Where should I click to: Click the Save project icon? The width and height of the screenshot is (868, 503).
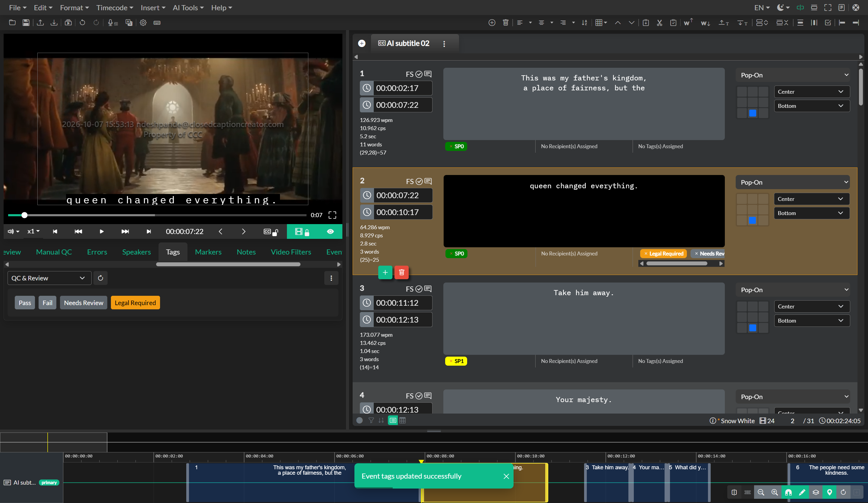(x=26, y=23)
